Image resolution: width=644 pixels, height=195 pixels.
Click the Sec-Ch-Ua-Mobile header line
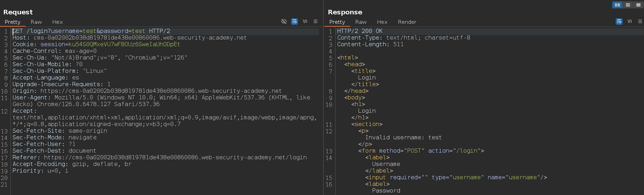[x=48, y=64]
